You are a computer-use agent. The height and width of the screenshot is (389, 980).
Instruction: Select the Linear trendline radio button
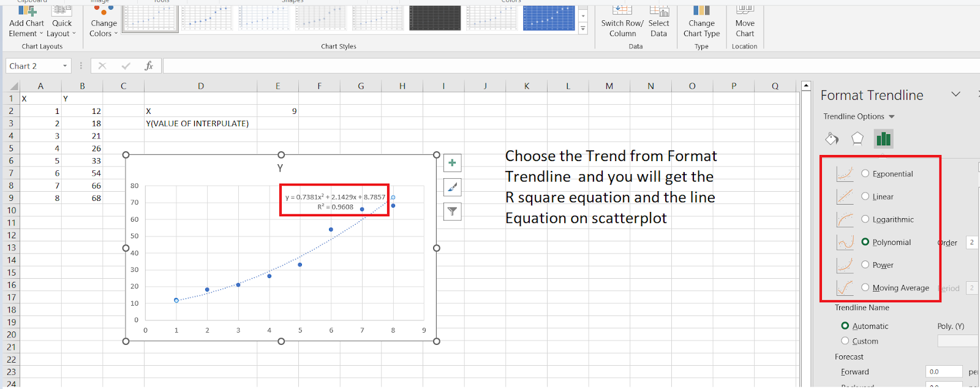[x=865, y=196]
